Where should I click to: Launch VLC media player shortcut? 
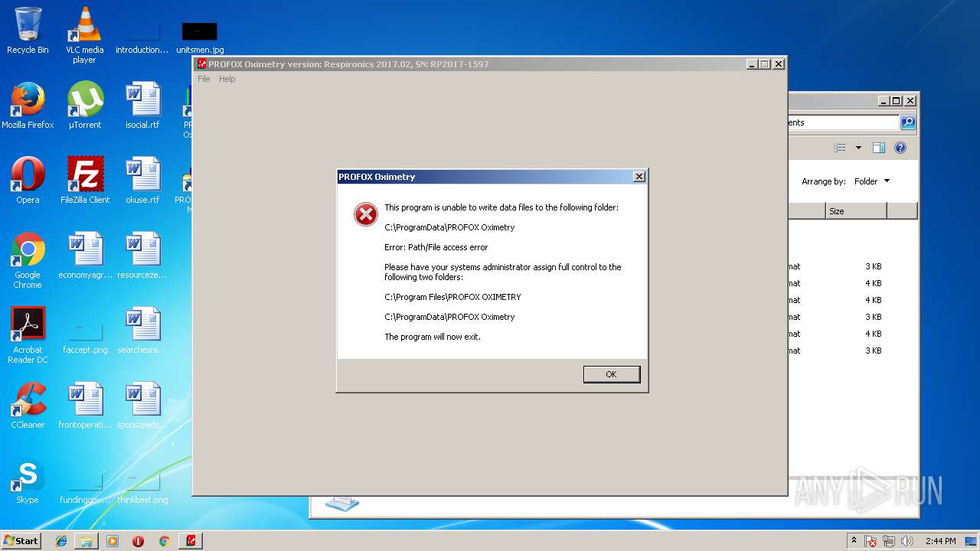point(84,34)
